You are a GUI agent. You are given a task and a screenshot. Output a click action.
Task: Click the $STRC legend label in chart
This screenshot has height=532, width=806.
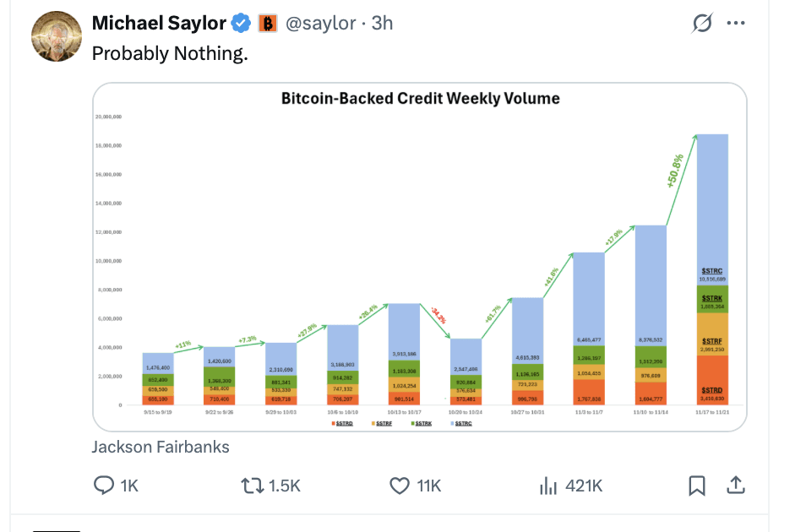463,423
